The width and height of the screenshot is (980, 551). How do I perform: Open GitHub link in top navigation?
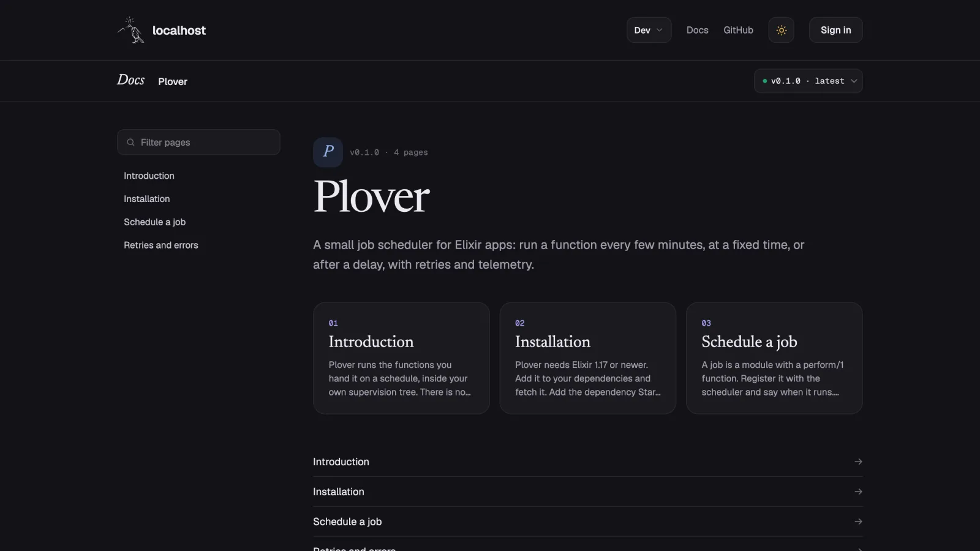coord(738,30)
